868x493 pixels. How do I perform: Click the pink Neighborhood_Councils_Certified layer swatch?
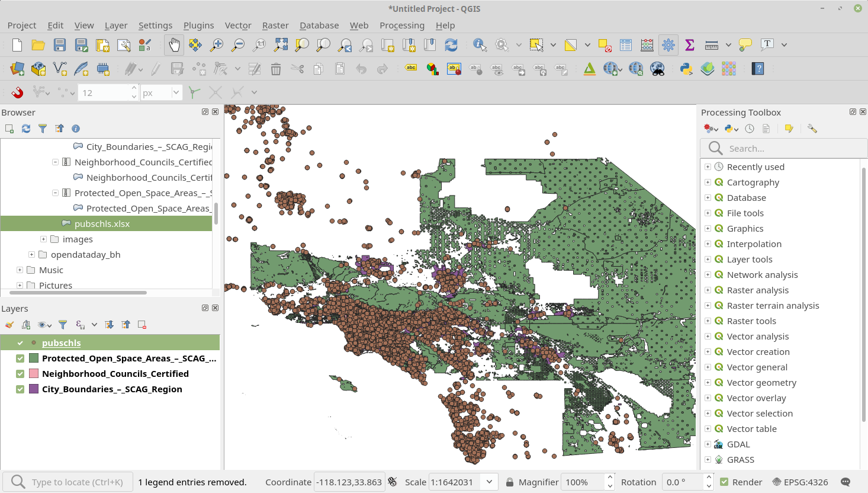34,374
